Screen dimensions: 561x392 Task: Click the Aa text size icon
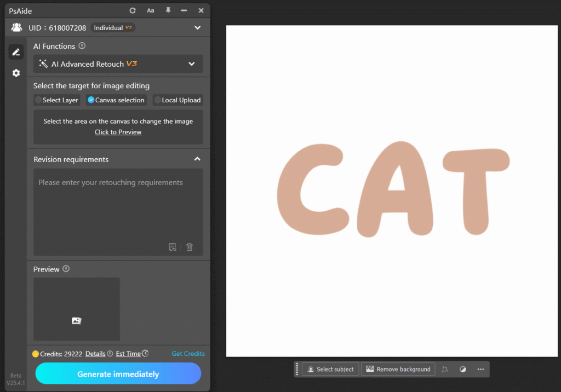[x=151, y=10]
